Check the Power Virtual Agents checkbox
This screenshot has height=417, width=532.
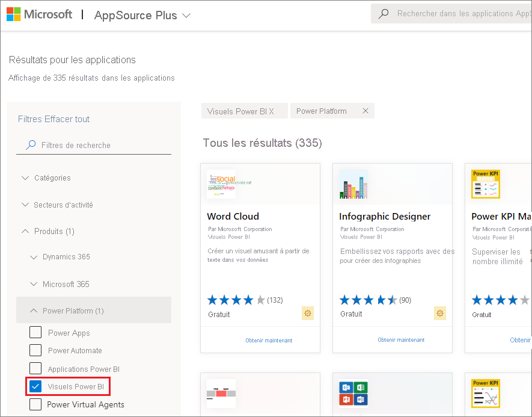tap(35, 404)
